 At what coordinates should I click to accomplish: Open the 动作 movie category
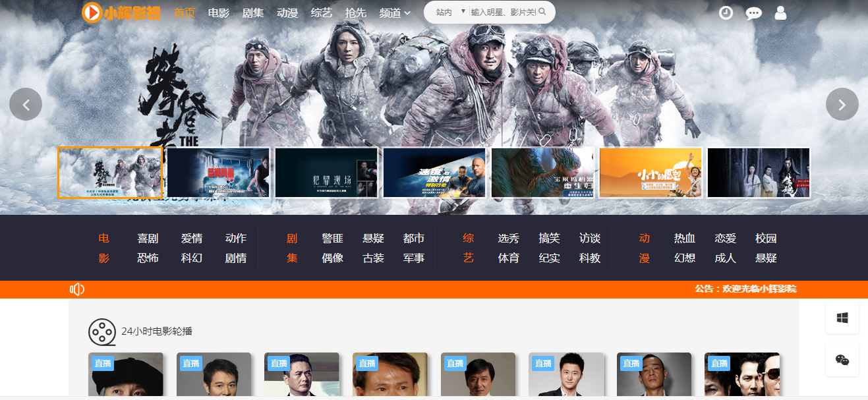[236, 239]
